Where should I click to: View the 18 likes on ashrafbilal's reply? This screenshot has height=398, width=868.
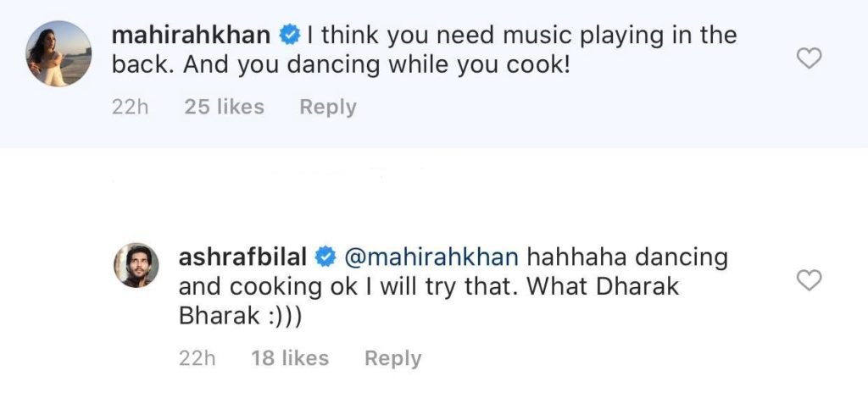click(x=290, y=358)
